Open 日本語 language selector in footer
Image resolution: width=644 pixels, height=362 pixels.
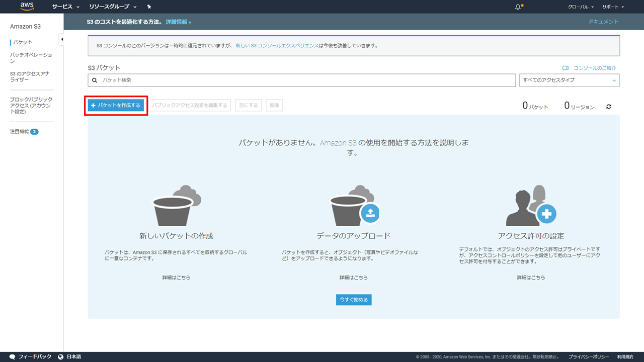tap(70, 356)
